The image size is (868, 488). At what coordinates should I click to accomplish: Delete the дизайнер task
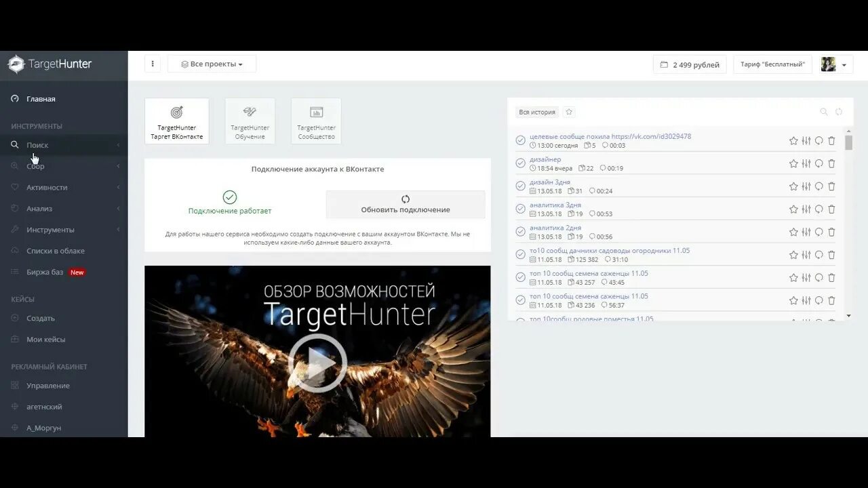[831, 163]
